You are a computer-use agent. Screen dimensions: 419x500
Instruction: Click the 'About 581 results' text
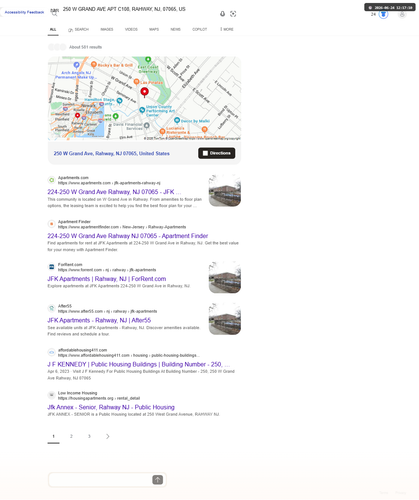pyautogui.click(x=85, y=47)
